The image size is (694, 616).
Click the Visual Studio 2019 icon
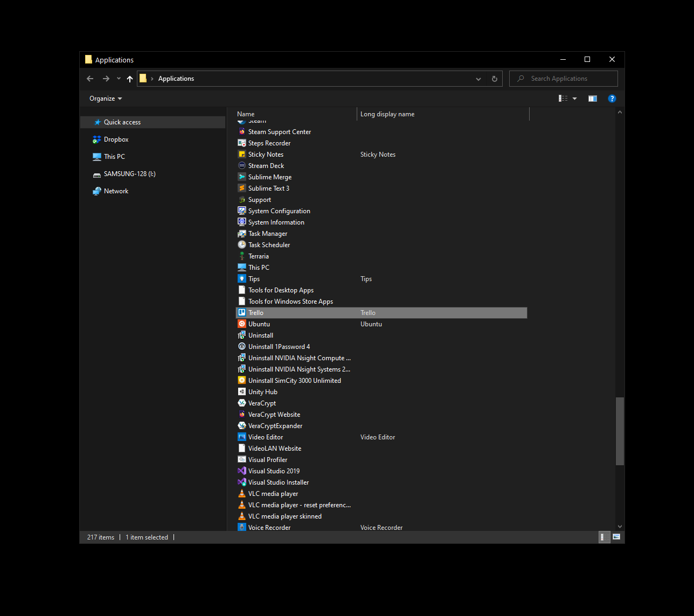click(242, 471)
